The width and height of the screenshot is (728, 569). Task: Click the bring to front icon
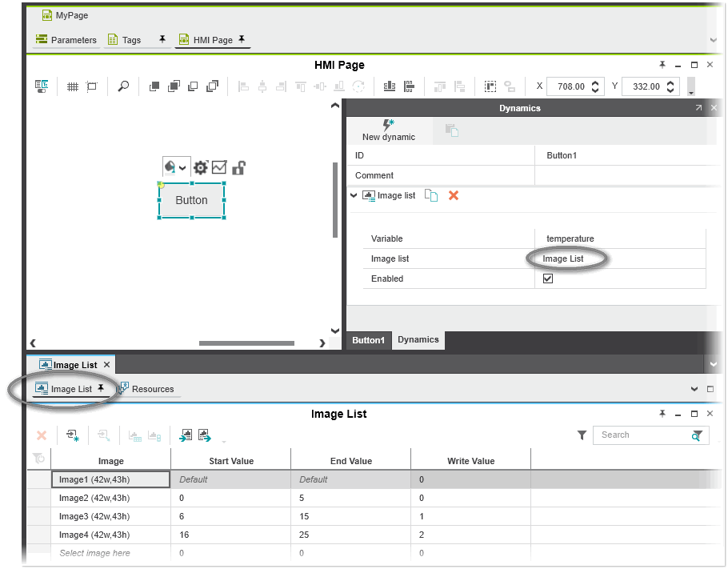(x=155, y=86)
